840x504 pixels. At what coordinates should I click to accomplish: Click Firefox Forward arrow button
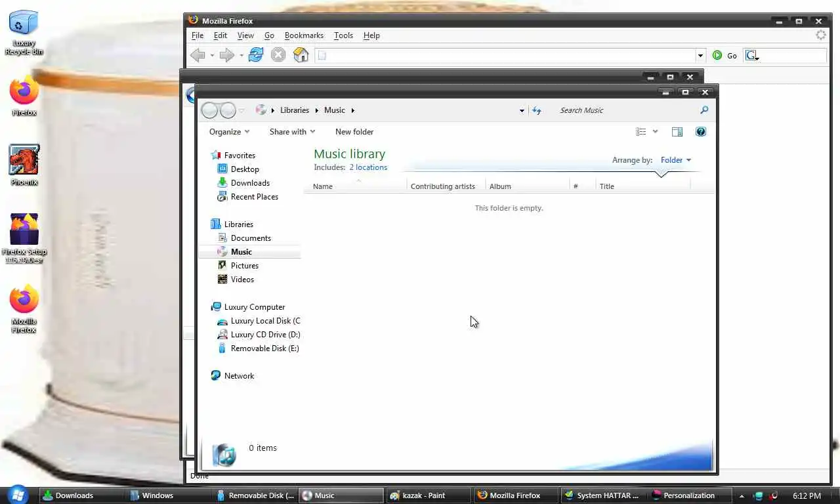coord(227,55)
